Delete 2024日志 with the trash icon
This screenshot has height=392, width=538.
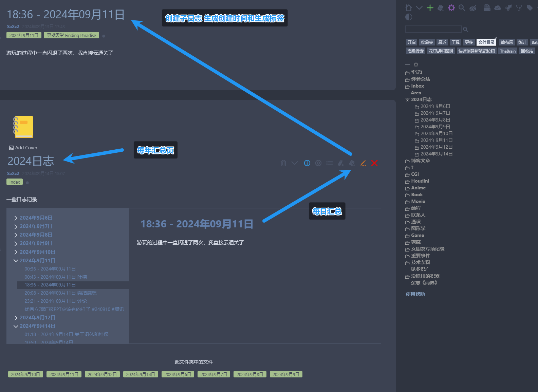pyautogui.click(x=283, y=163)
